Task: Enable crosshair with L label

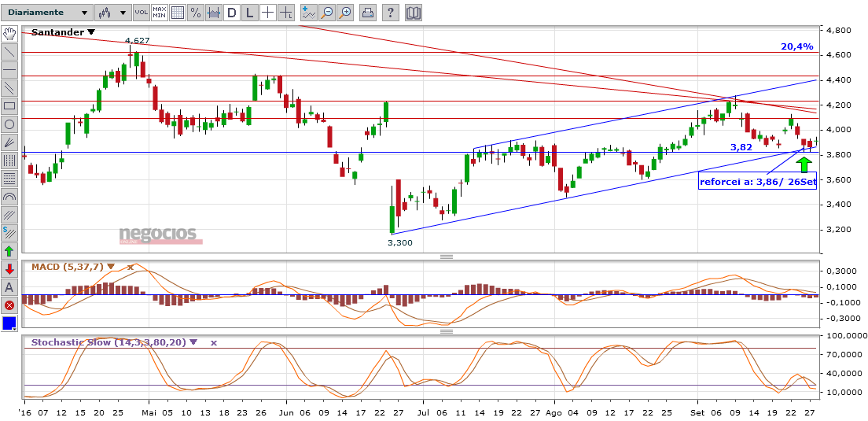Action: (286, 12)
